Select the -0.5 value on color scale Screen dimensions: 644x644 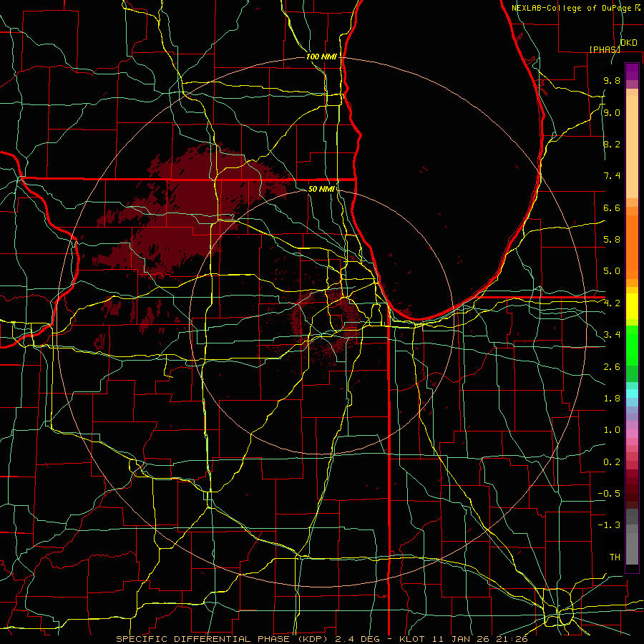point(609,493)
